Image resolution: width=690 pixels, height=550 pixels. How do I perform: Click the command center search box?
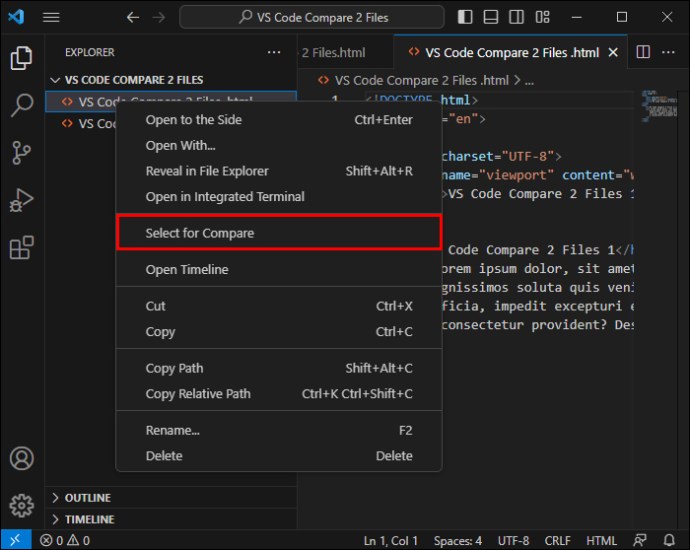312,17
